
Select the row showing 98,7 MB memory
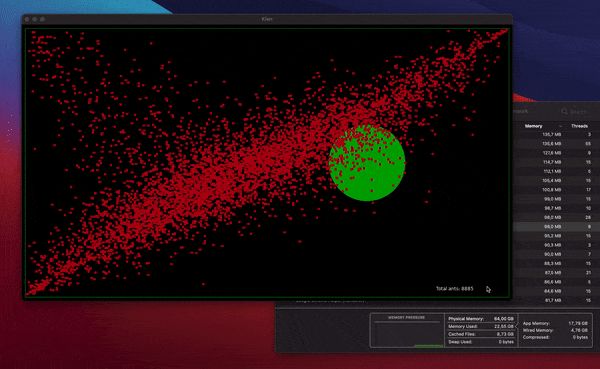(x=556, y=208)
